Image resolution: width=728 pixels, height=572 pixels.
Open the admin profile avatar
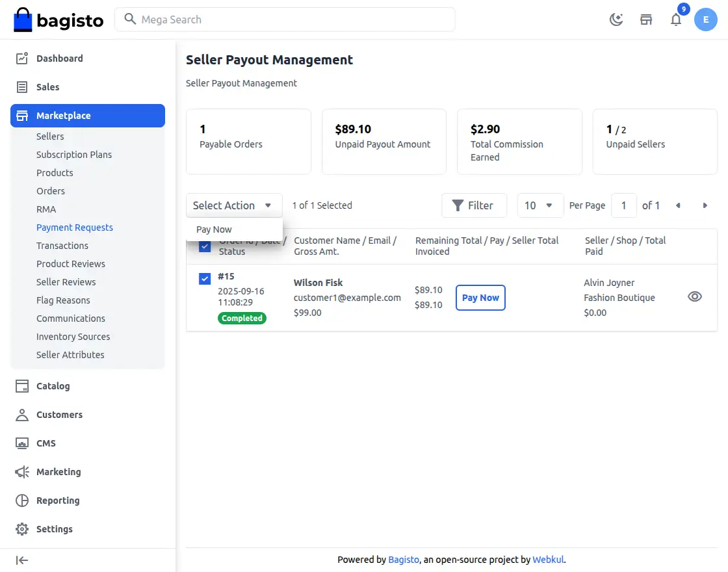(705, 19)
